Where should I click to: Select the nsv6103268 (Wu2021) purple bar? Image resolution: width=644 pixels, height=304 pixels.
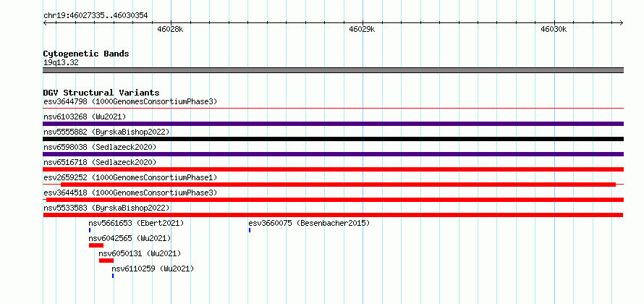click(x=333, y=124)
